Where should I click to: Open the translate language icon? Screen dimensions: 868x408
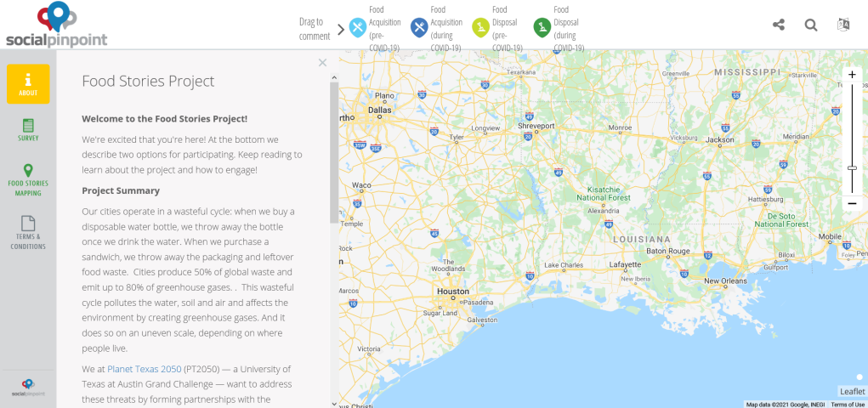[843, 25]
